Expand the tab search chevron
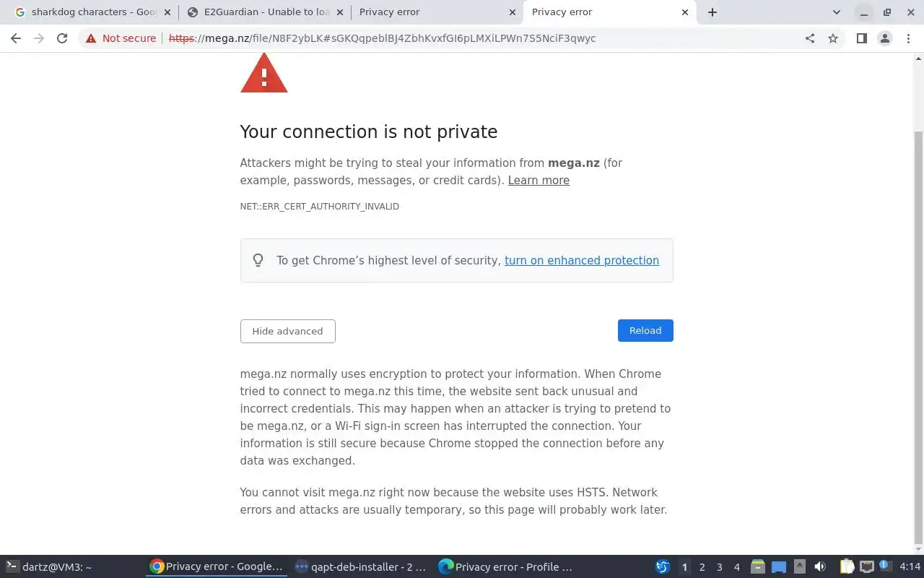Screen dimensions: 924x578 [x=836, y=12]
